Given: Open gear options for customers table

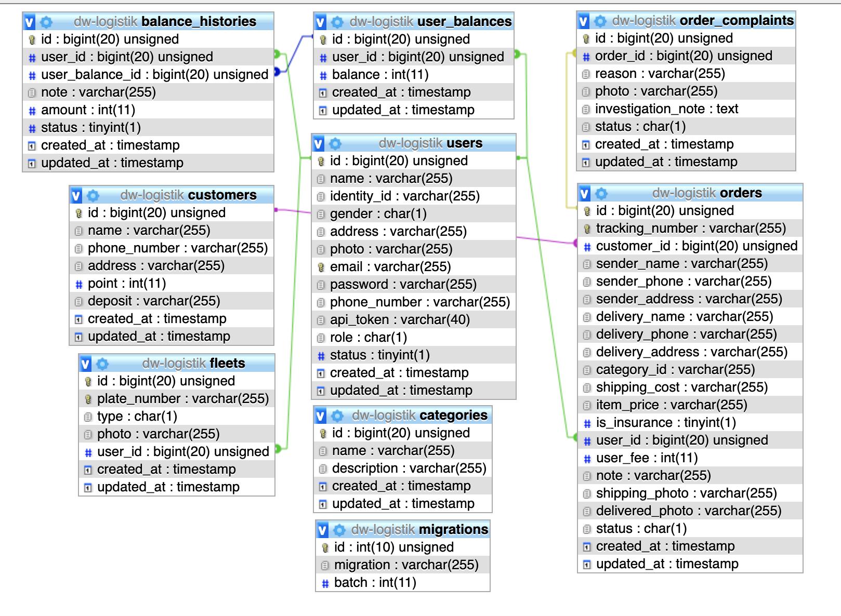Looking at the screenshot, I should pos(93,195).
